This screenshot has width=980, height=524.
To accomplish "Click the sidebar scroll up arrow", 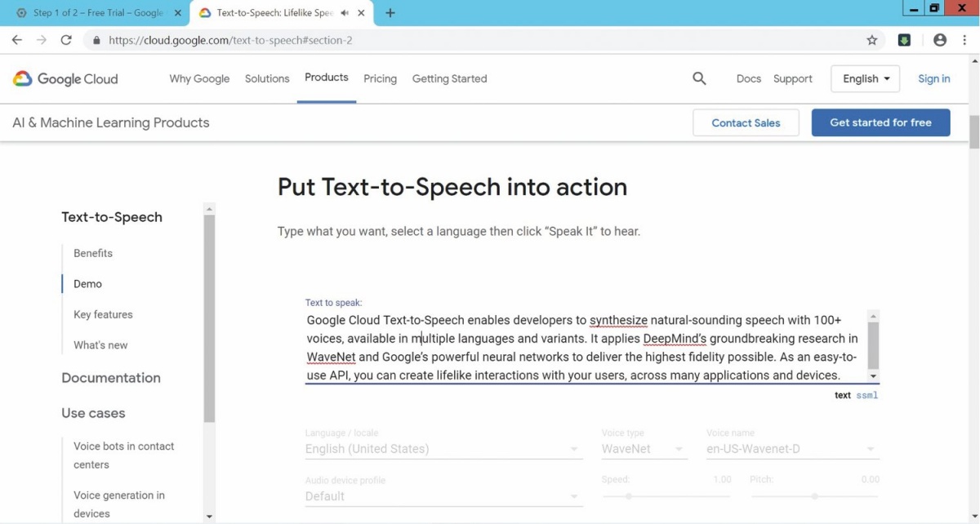I will click(x=209, y=209).
